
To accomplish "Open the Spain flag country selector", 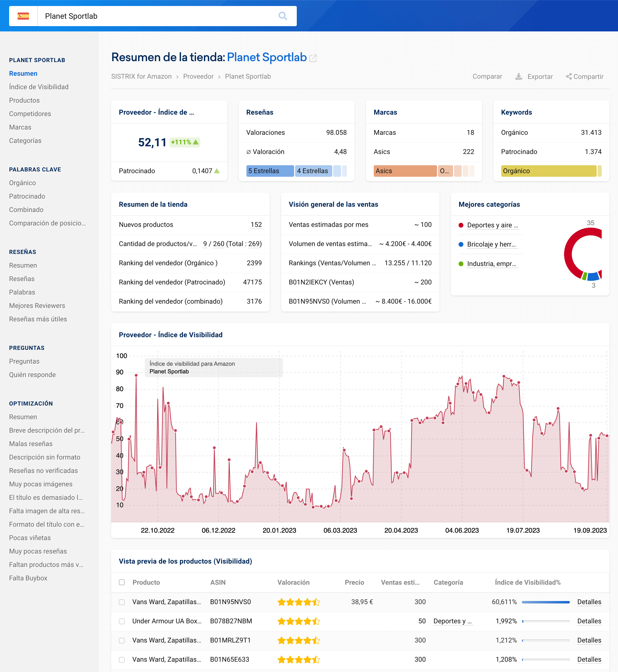I will [x=23, y=16].
